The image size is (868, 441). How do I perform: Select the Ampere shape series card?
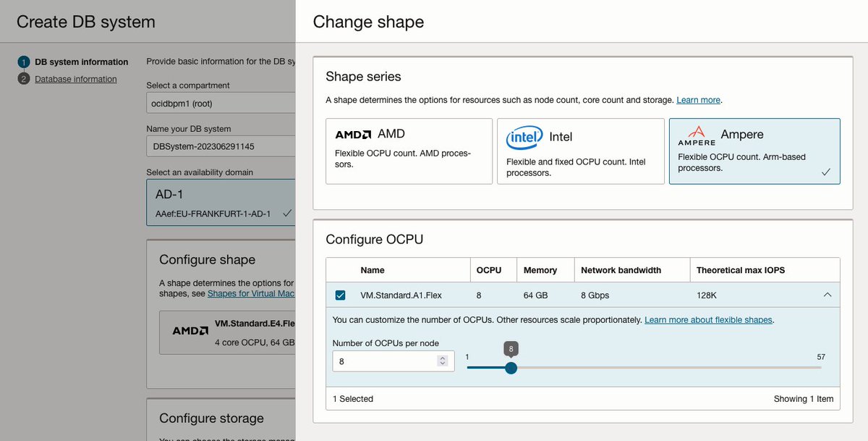pyautogui.click(x=754, y=151)
